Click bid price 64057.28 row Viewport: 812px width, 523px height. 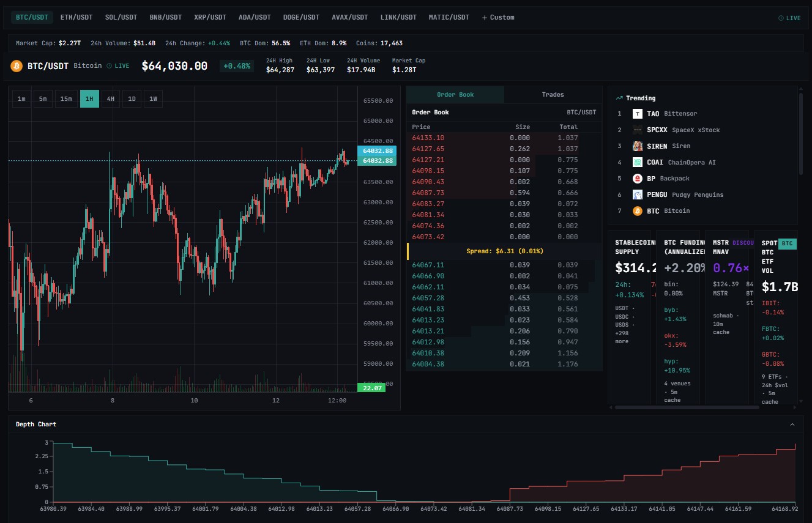(x=504, y=298)
